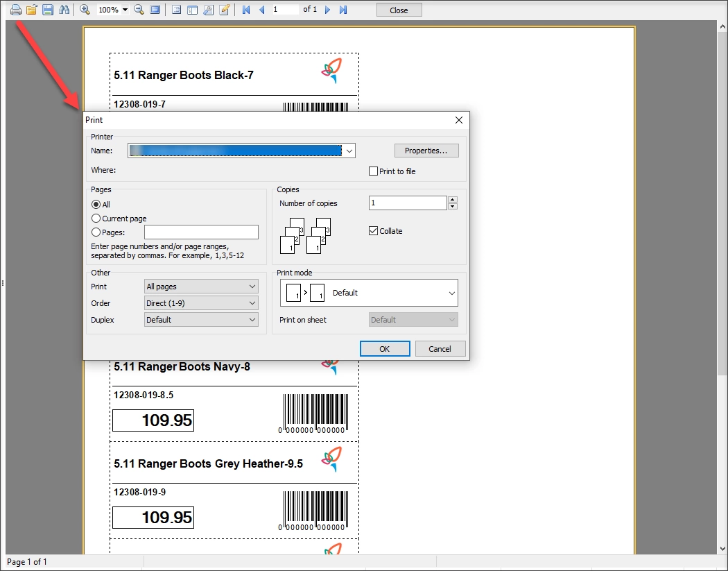Click the SKU text 12308-019-9
728x571 pixels.
click(x=140, y=492)
